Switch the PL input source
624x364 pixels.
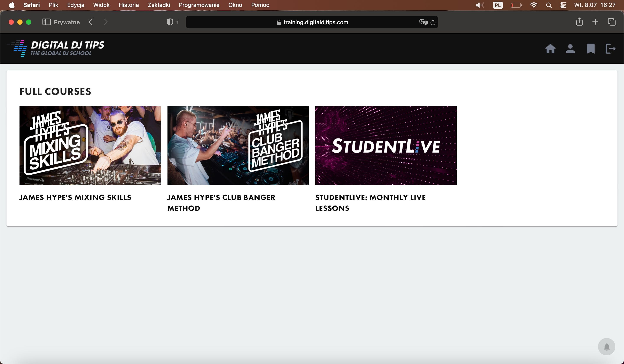498,5
